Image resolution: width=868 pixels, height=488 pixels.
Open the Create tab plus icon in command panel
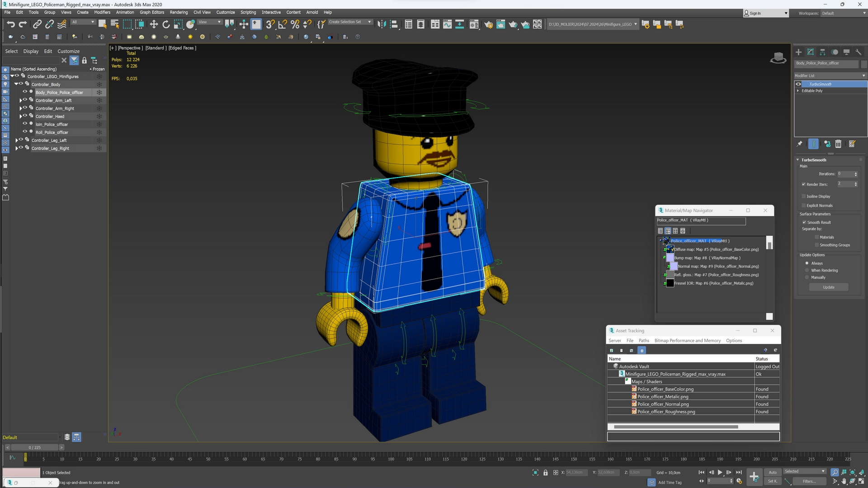pos(798,52)
